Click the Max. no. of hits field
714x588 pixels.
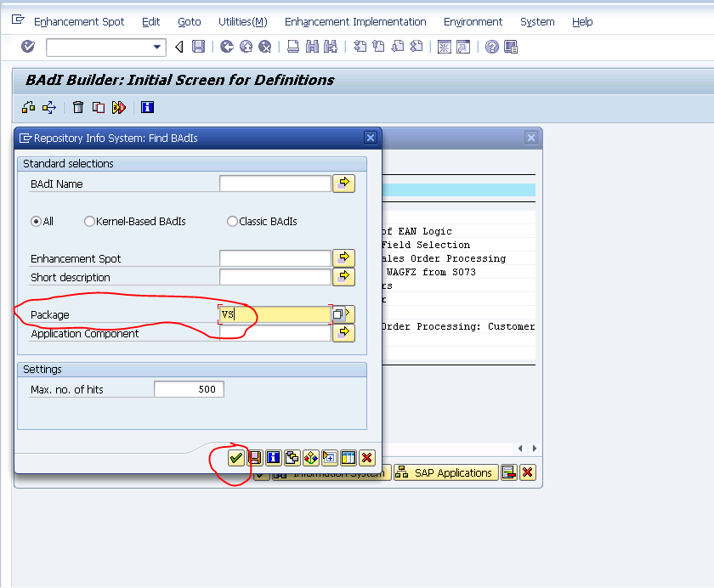188,388
